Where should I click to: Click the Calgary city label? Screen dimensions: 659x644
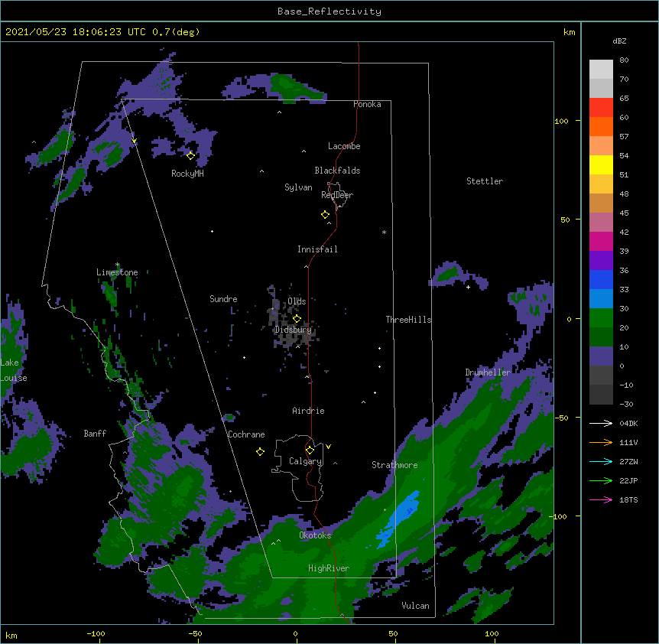(306, 461)
